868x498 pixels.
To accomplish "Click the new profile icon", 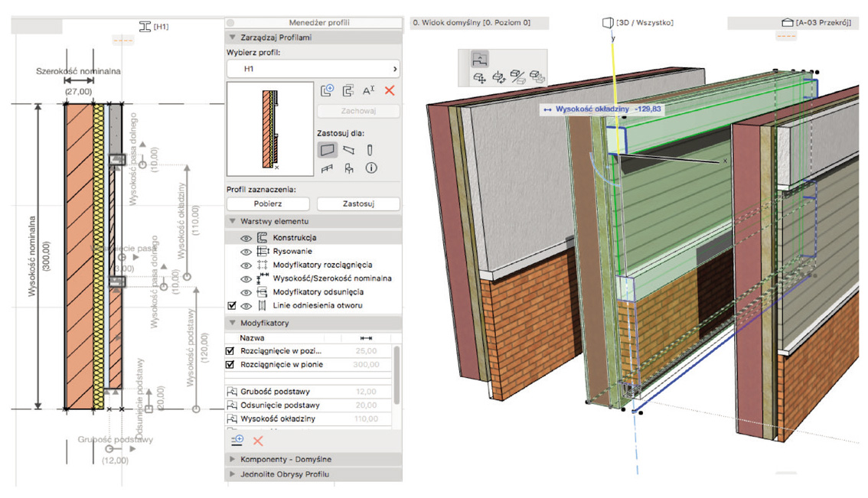I will click(x=327, y=90).
